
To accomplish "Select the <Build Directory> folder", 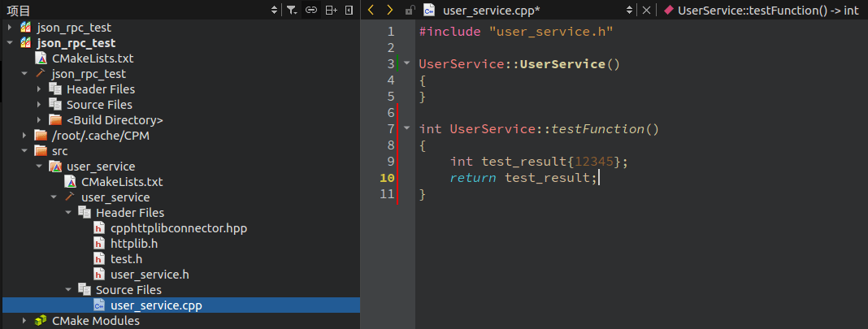I will 115,120.
